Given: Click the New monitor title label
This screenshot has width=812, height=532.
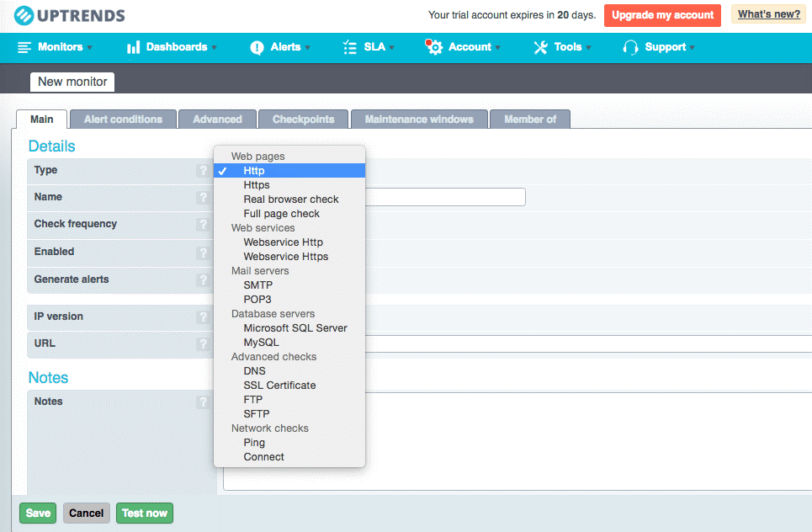Looking at the screenshot, I should point(72,82).
